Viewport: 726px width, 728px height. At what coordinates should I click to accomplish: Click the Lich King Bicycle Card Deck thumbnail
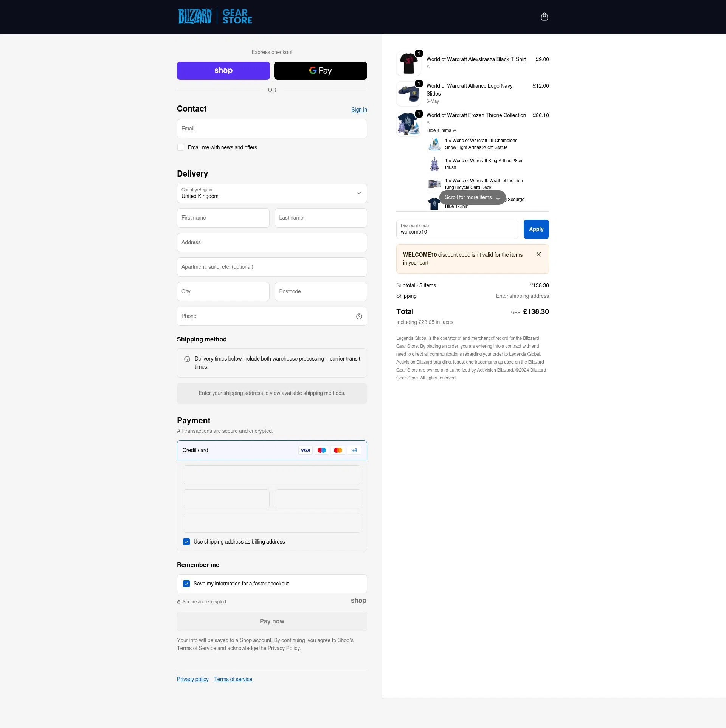(434, 184)
